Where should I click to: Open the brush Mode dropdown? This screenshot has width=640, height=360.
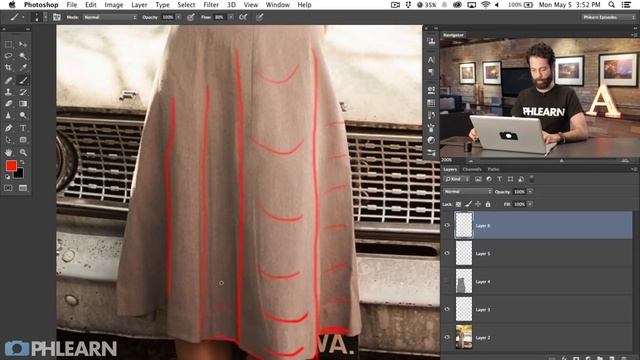pyautogui.click(x=110, y=17)
